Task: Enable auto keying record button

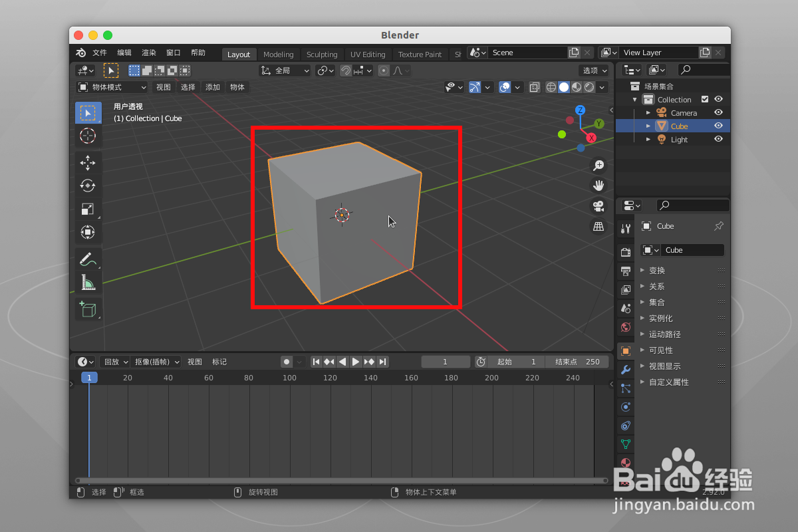Action: click(x=287, y=362)
